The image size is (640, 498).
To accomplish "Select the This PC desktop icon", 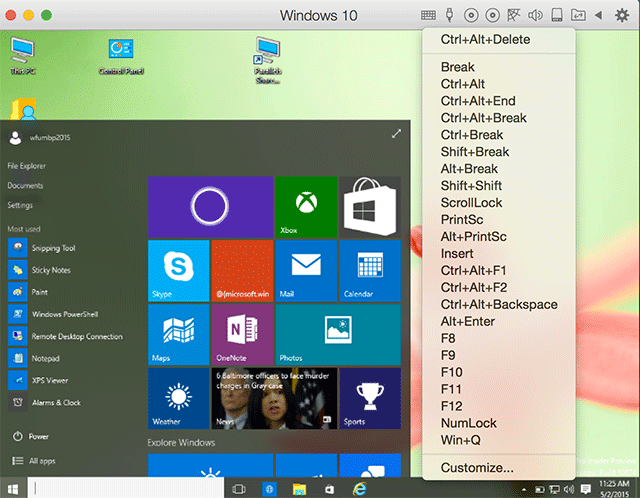I will pos(23,56).
